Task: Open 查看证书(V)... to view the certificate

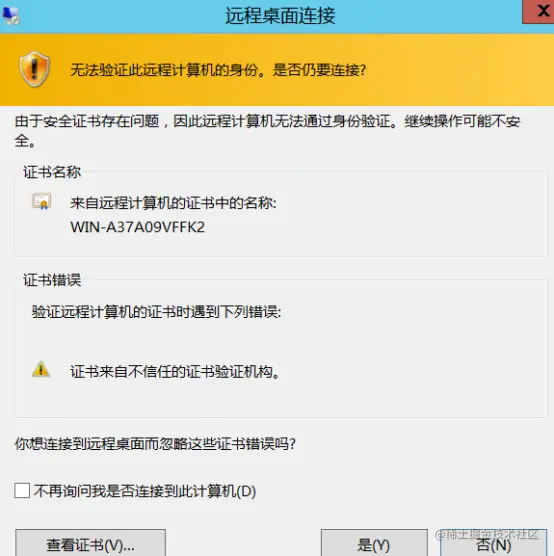Action: click(90, 543)
